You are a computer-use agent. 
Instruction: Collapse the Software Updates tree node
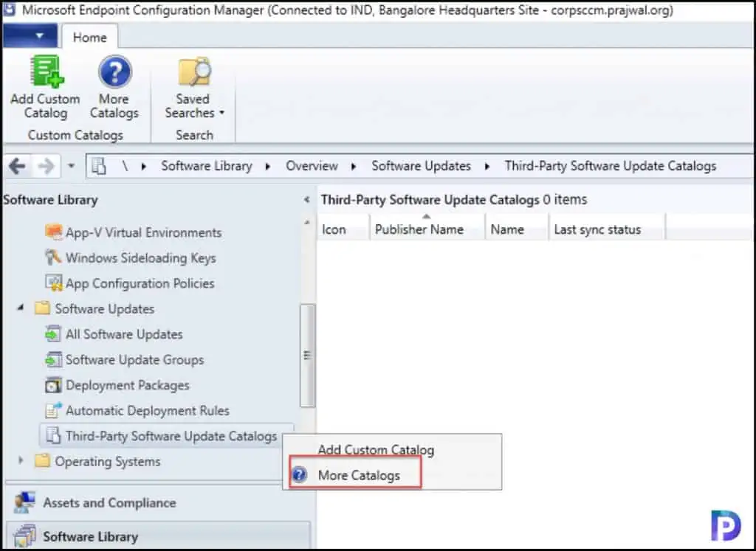point(20,308)
